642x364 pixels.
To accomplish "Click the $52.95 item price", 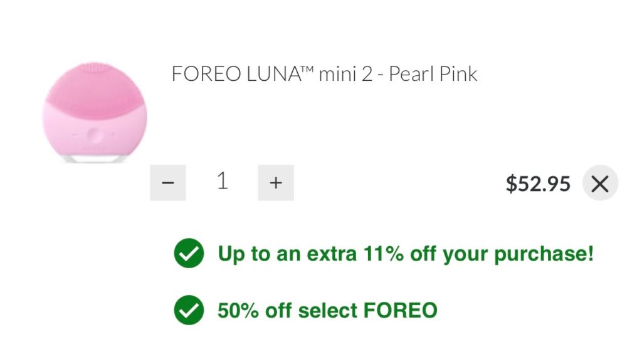I will point(538,184).
